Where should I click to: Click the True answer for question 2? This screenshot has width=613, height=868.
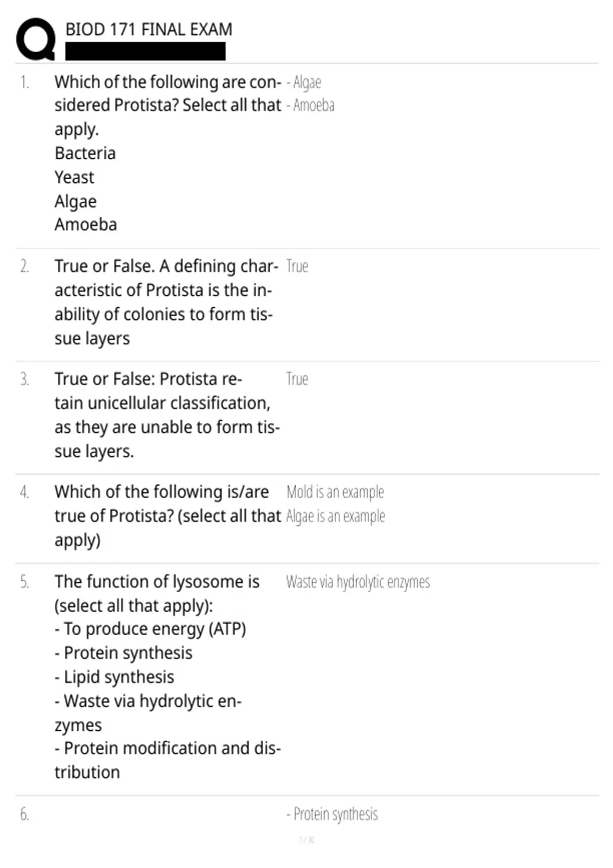click(x=297, y=267)
